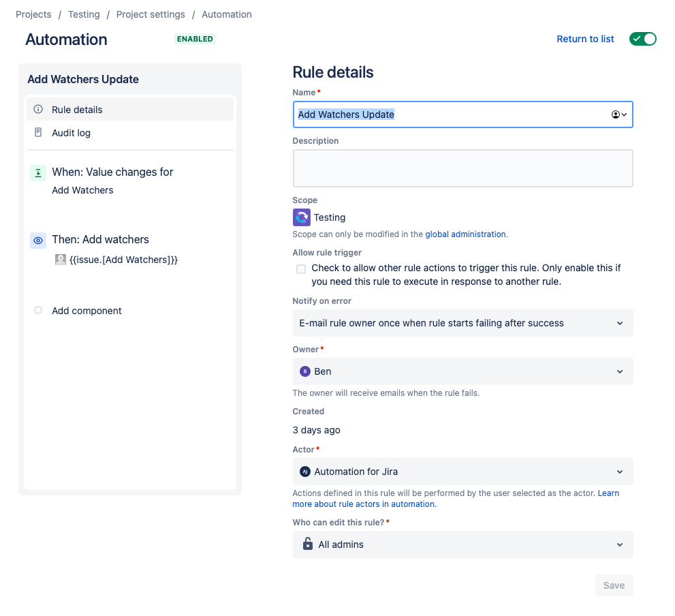675x616 pixels.
Task: Click the Audit log document icon
Action: coord(38,133)
